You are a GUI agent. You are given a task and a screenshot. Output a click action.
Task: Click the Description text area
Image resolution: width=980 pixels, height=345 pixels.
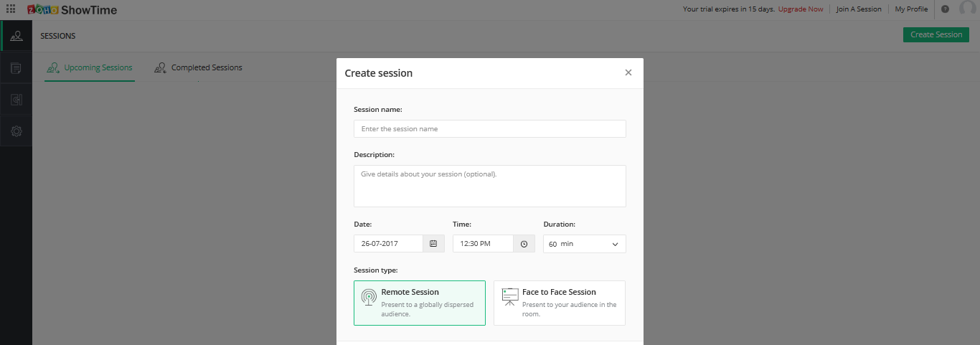tap(490, 186)
